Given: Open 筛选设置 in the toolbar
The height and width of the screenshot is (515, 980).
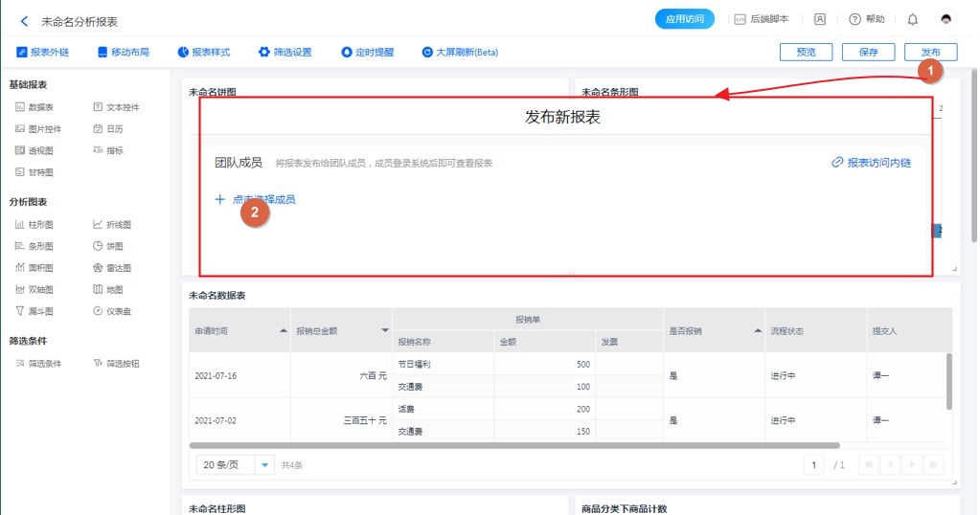Looking at the screenshot, I should (285, 53).
